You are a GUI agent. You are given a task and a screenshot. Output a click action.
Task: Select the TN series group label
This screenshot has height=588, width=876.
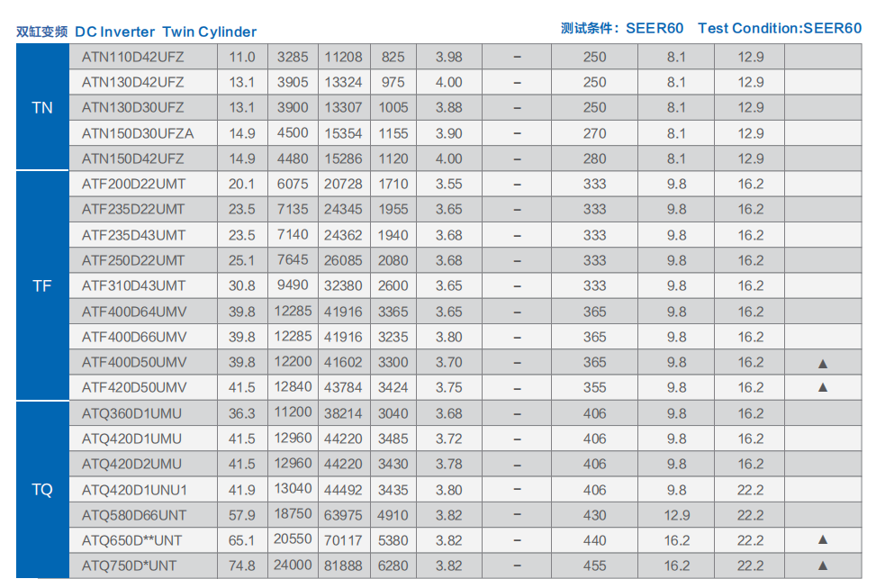(x=42, y=108)
